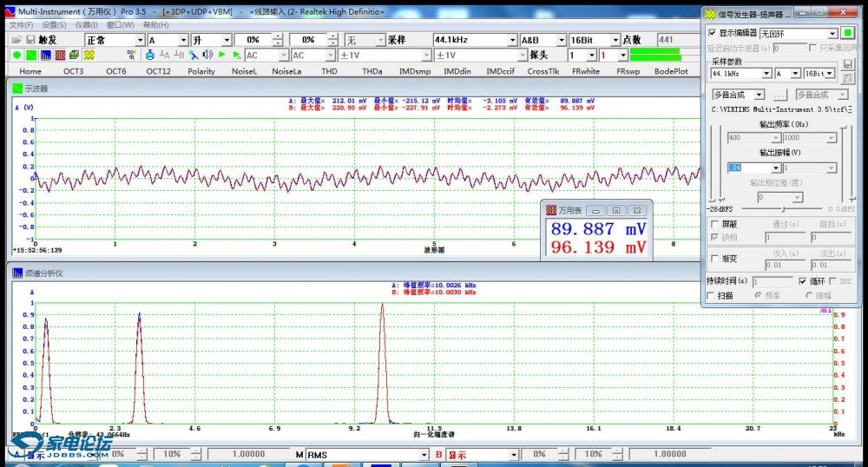Click the BodePlot preset button
The height and width of the screenshot is (467, 868).
click(671, 71)
